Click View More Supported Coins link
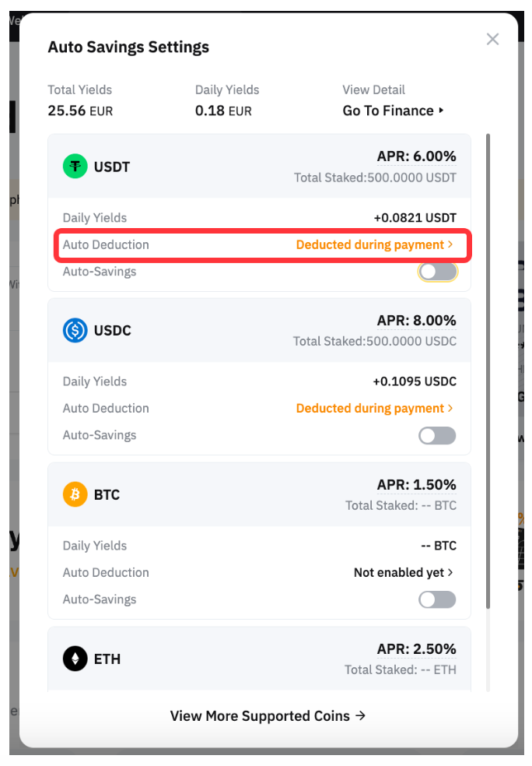 coord(268,715)
